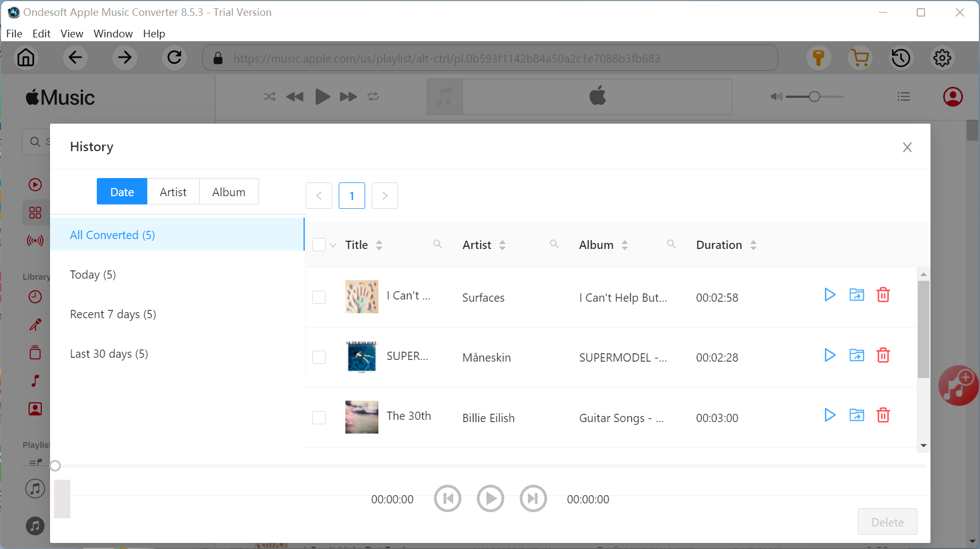Screen dimensions: 980x549
Task: Play The 30th by Billie Eilish
Action: [830, 415]
